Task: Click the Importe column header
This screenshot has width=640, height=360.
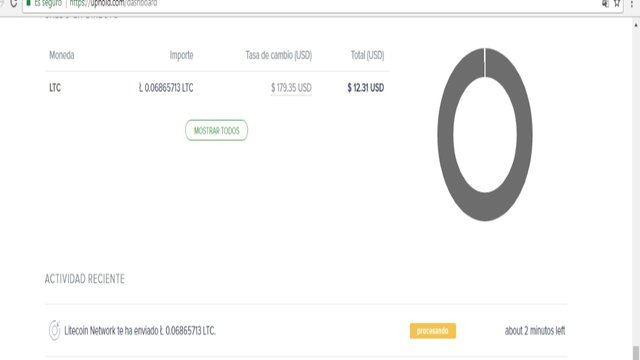Action: coord(181,55)
